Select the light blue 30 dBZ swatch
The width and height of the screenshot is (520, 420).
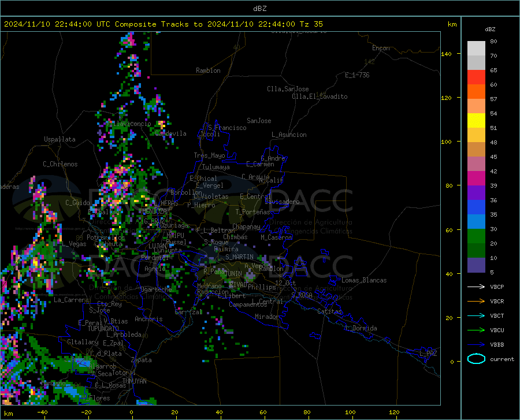click(x=476, y=222)
